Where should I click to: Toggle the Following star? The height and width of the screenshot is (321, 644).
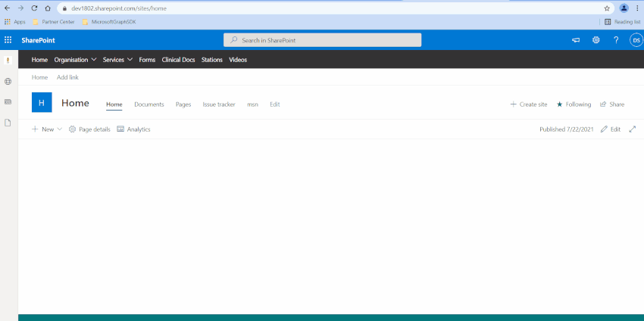[x=574, y=104]
